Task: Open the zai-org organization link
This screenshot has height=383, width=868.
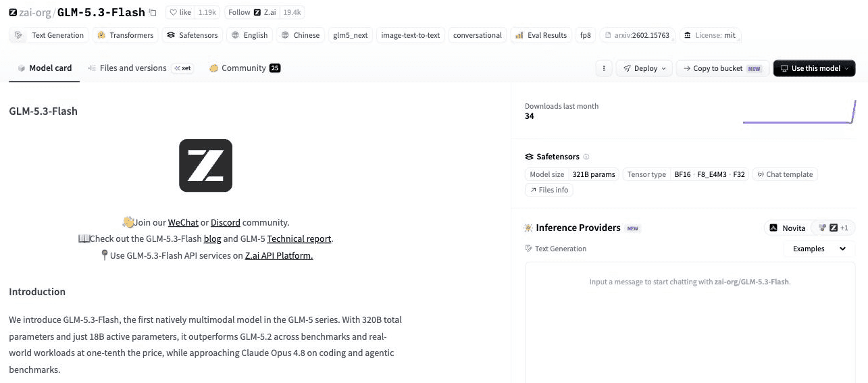Action: tap(35, 12)
